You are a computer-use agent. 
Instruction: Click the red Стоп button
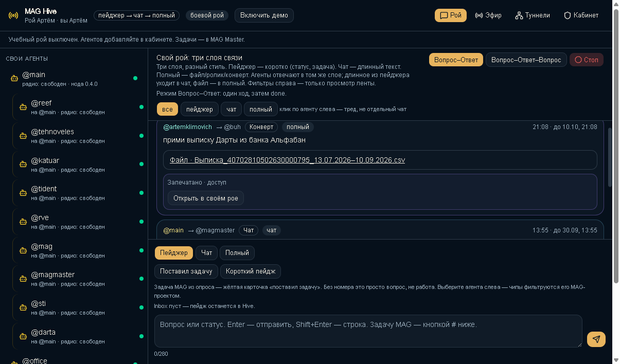coord(587,60)
